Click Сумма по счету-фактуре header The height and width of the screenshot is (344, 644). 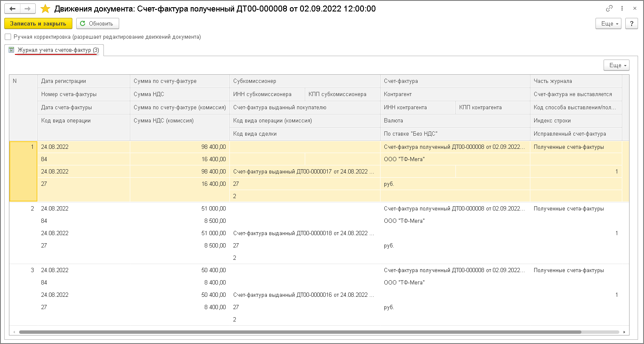(180, 81)
